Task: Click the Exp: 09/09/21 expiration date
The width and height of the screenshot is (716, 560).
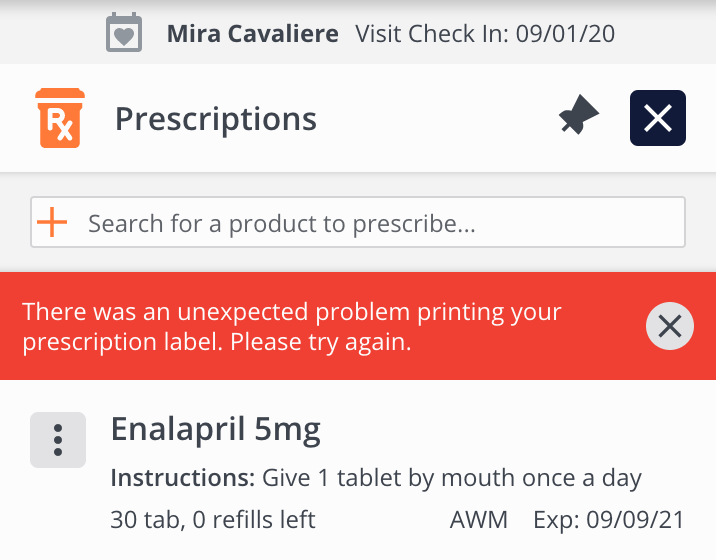Action: pyautogui.click(x=609, y=520)
